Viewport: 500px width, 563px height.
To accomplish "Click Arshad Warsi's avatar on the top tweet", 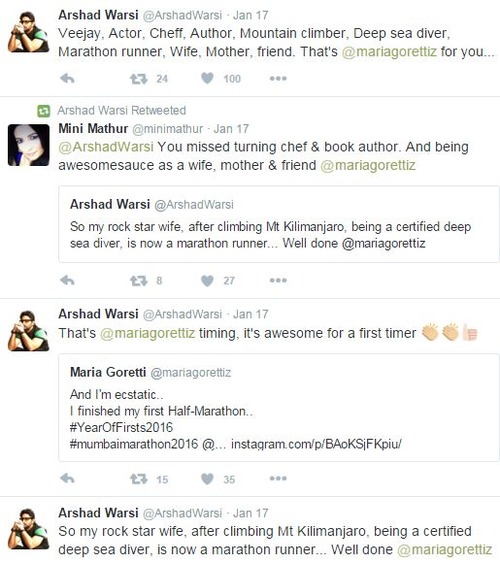I will (x=29, y=32).
